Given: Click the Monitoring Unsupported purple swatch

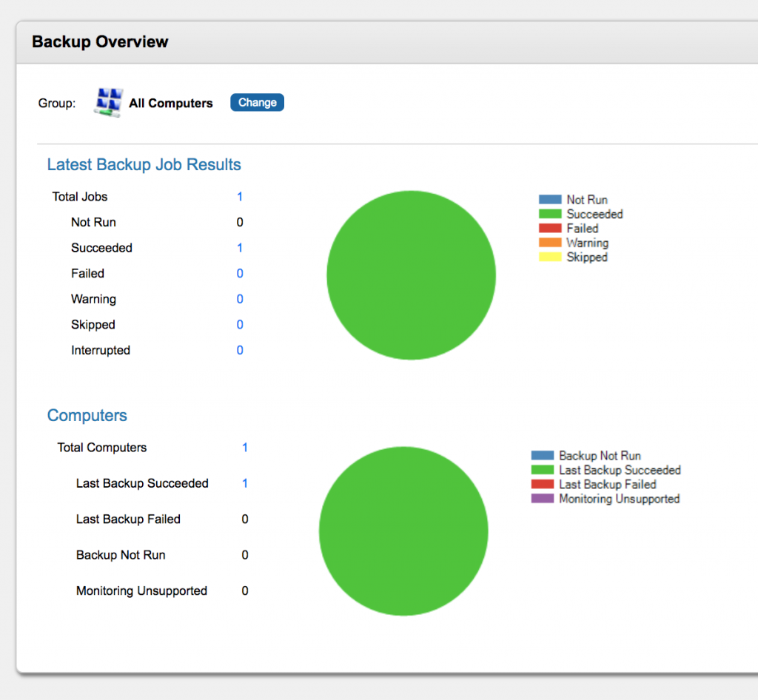Looking at the screenshot, I should pyautogui.click(x=543, y=499).
